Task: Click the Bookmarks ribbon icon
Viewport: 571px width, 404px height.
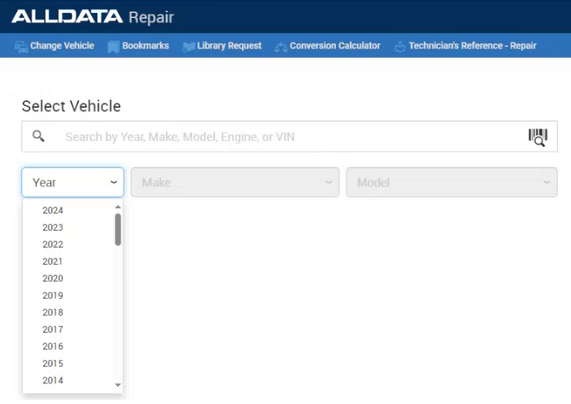Action: click(x=113, y=47)
